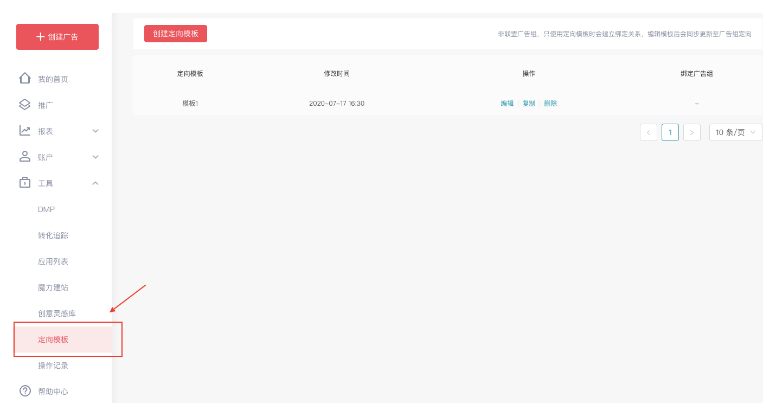Open 操作记录 in the sidebar
This screenshot has width=772, height=409.
[x=53, y=366]
